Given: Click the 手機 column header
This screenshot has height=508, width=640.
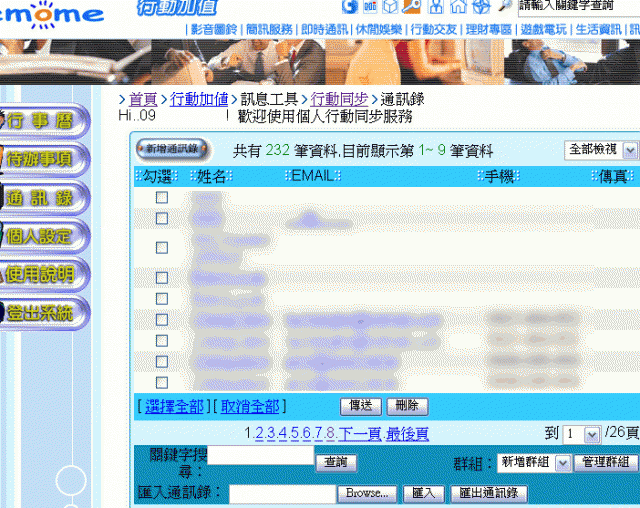Looking at the screenshot, I should pyautogui.click(x=499, y=177).
